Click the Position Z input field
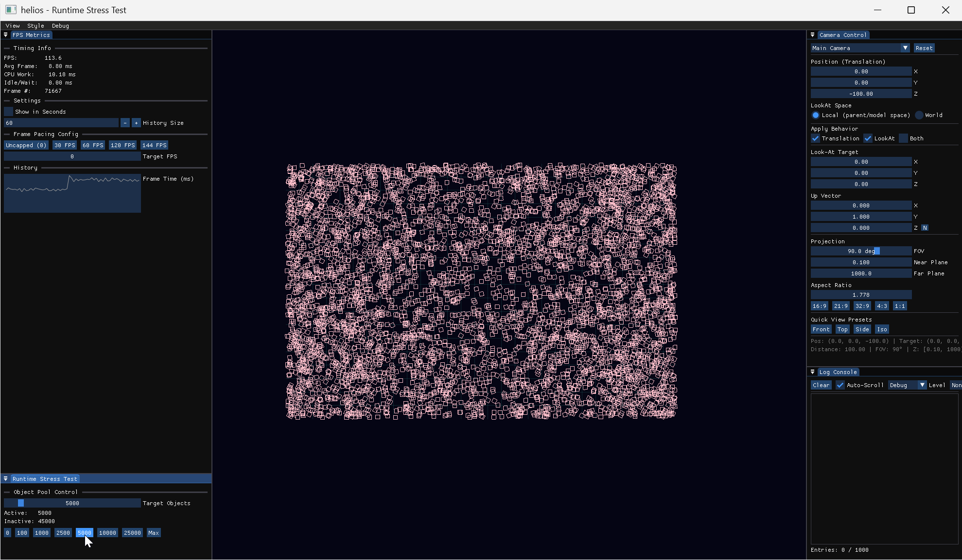 click(861, 94)
